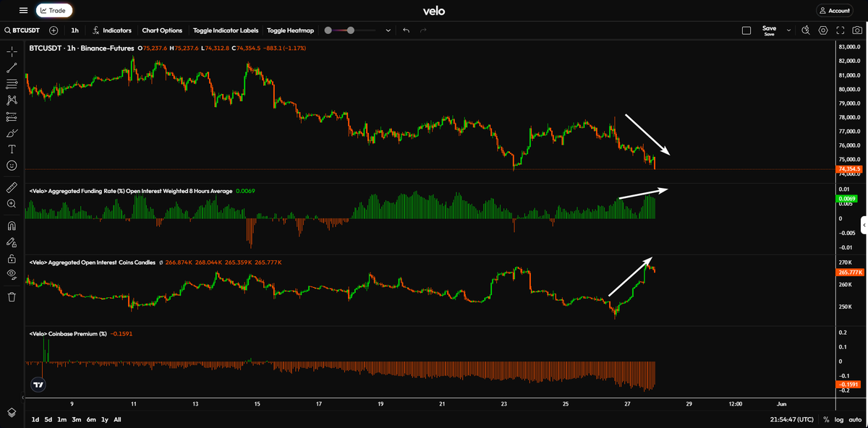Image resolution: width=868 pixels, height=428 pixels.
Task: Toggle Heatmap overlay
Action: 290,30
